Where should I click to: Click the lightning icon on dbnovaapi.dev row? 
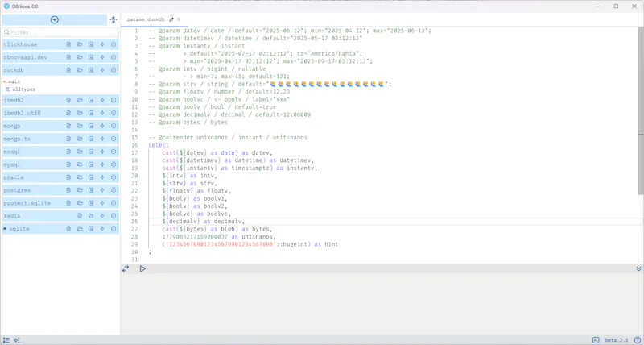pyautogui.click(x=102, y=57)
